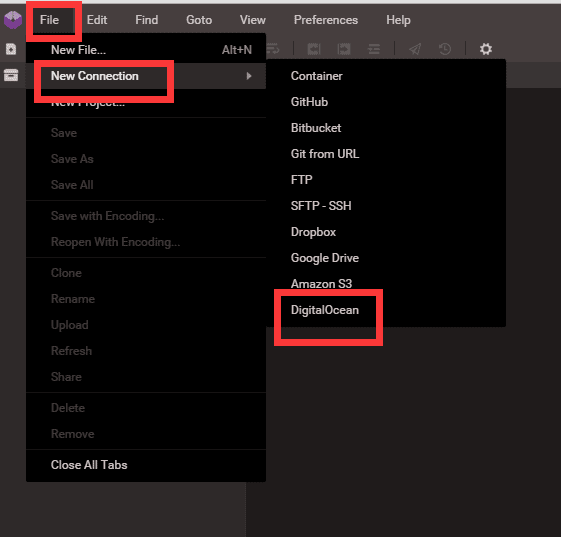The image size is (561, 537).
Task: Open the Help menu
Action: point(398,20)
